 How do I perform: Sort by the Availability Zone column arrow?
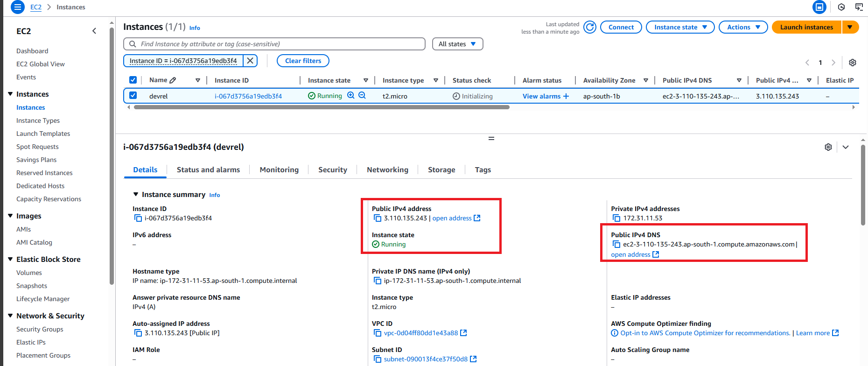tap(646, 80)
